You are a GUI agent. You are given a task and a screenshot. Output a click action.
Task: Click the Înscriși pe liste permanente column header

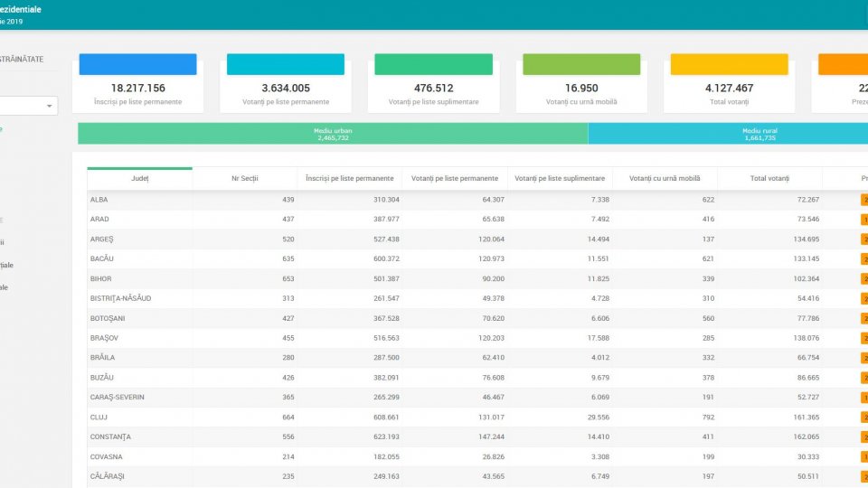coord(349,179)
